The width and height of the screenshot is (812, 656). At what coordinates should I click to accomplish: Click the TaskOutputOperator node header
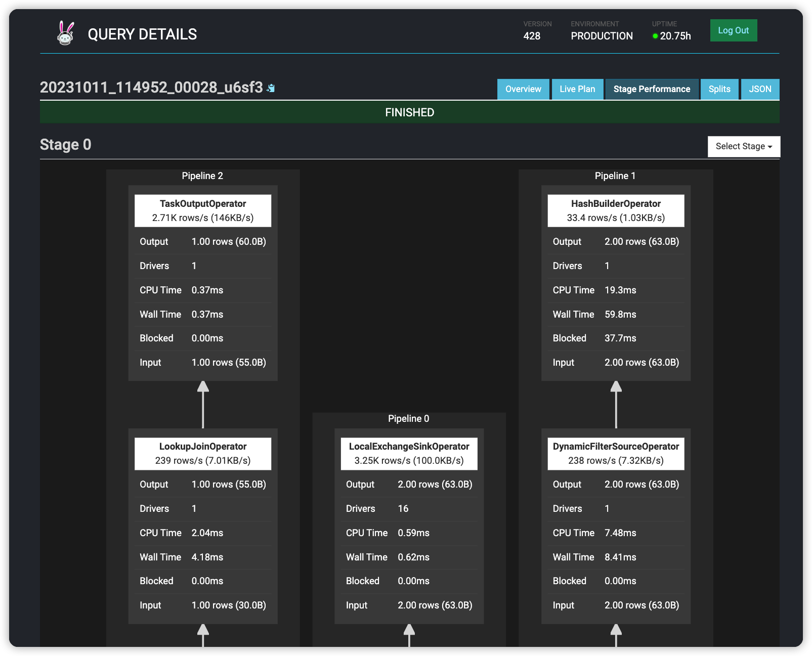pos(203,210)
